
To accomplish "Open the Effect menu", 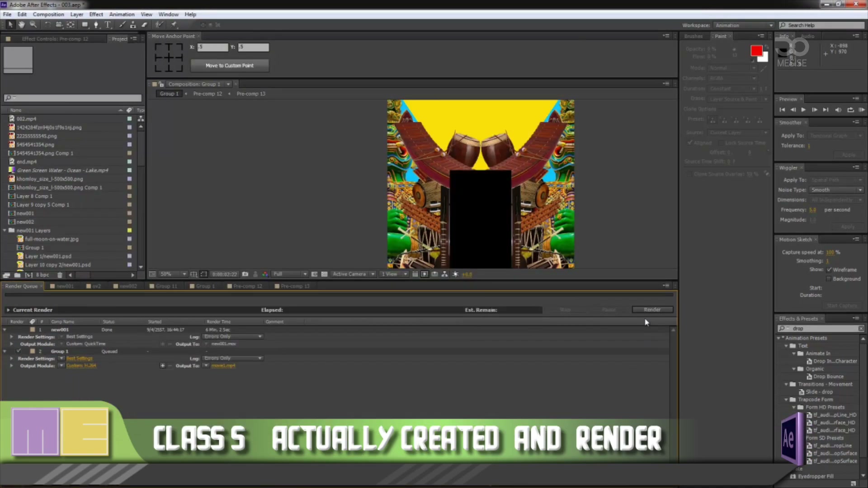I will point(96,14).
